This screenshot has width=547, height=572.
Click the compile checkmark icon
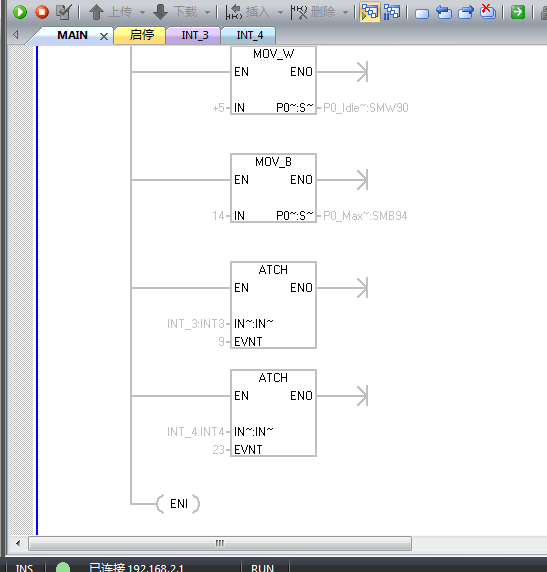63,12
